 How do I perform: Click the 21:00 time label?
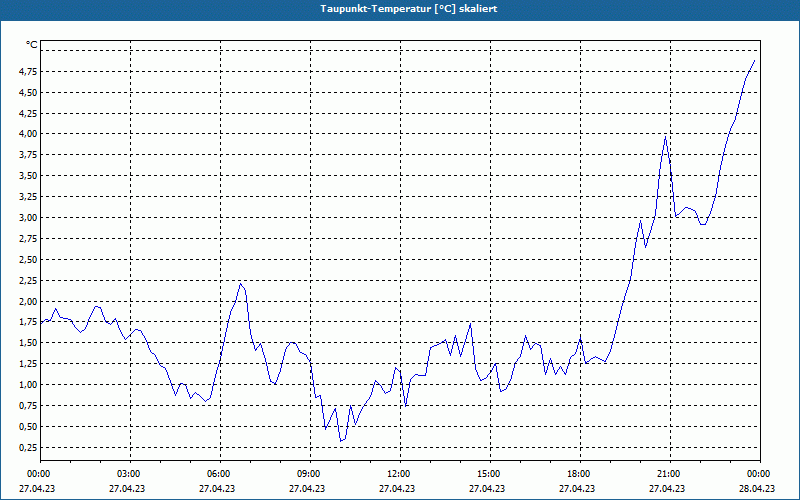tap(668, 474)
